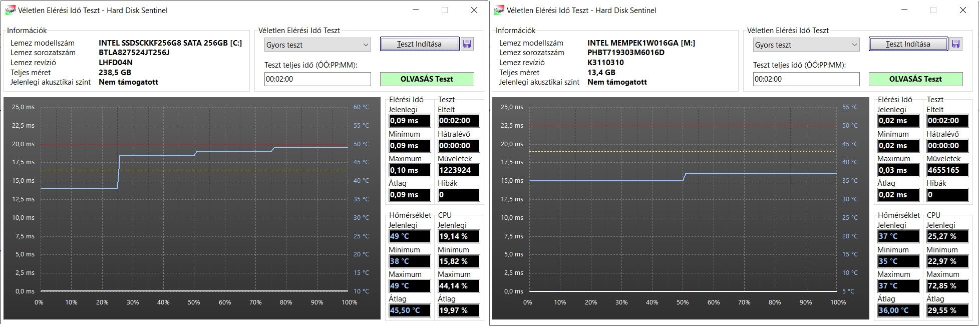The image size is (980, 326).
Task: Click the maximum access time 0,10 ms
Action: coord(410,170)
